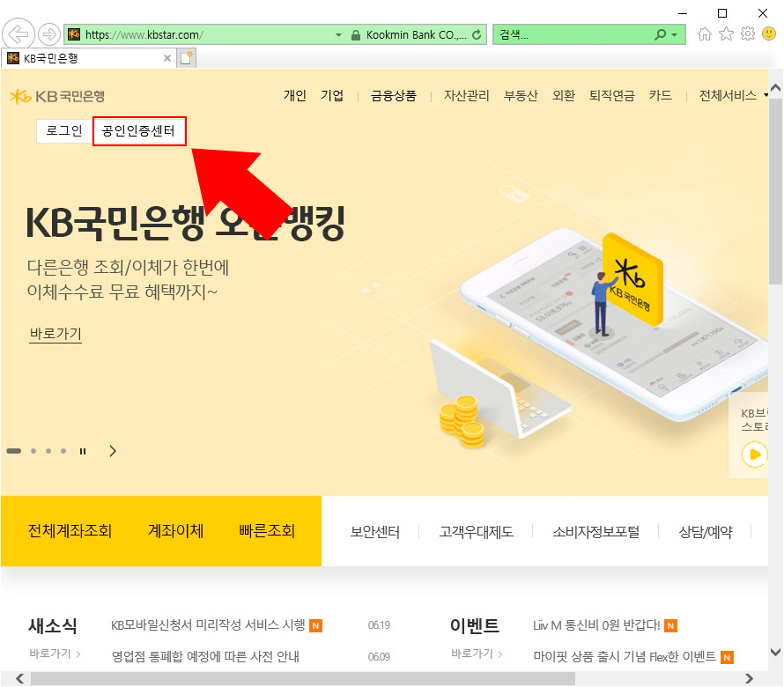The height and width of the screenshot is (687, 784).
Task: Open the 개인 menu
Action: click(295, 95)
